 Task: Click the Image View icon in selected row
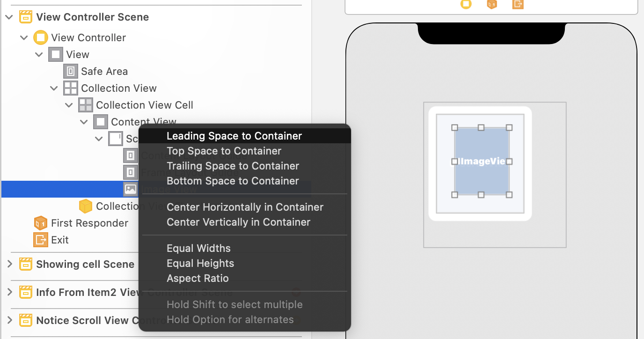click(x=131, y=189)
